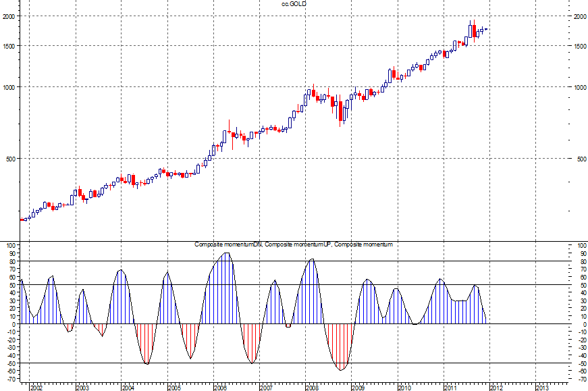Click the 2009 year label on time axis
Viewport: 588px width, 391px height.
point(358,388)
